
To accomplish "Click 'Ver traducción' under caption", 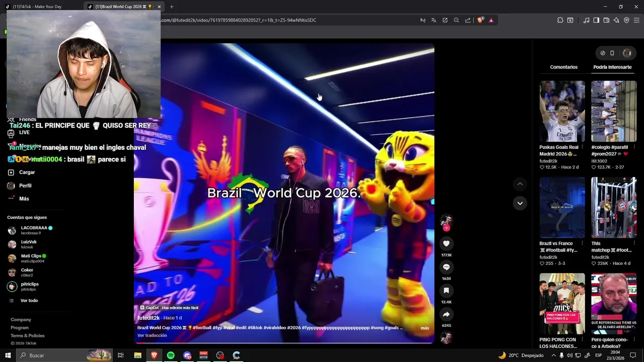I will 152,335.
